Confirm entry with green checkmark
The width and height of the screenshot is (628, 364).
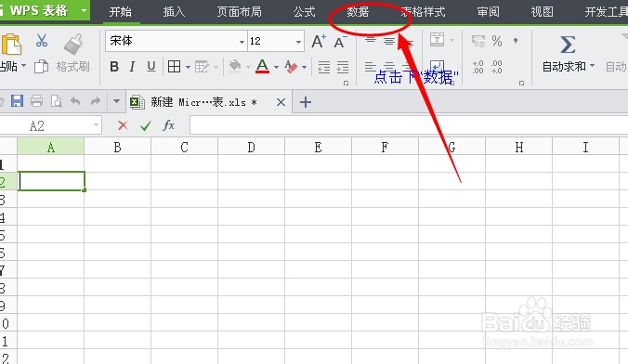point(146,126)
